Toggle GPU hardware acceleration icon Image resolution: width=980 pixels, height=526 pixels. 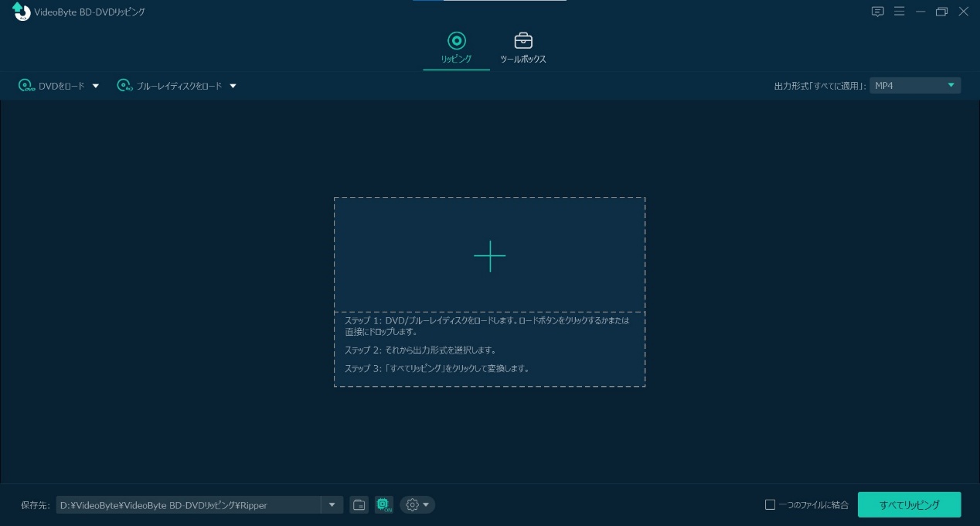point(384,505)
